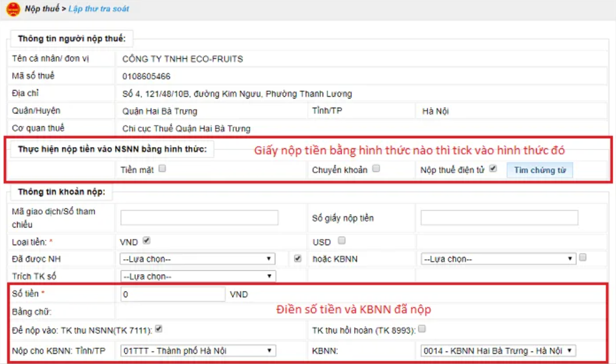Screen dimensions: 616x364
Task: Click the national emblem logo icon
Action: pos(12,9)
